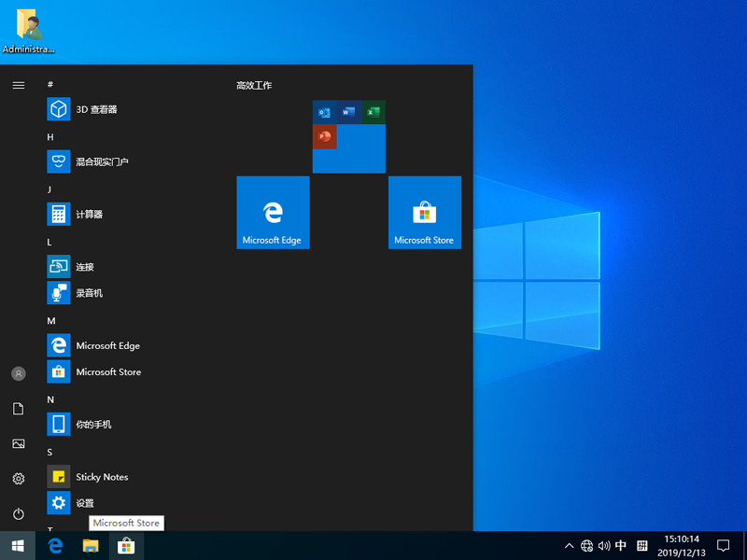The width and height of the screenshot is (747, 560).
Task: Launch the Microsoft Store tile
Action: click(x=424, y=212)
